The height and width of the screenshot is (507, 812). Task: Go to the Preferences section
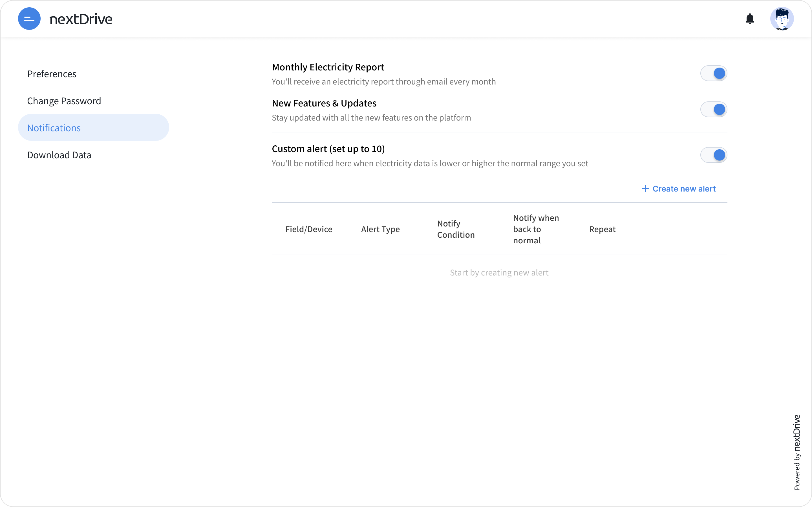[x=52, y=74]
